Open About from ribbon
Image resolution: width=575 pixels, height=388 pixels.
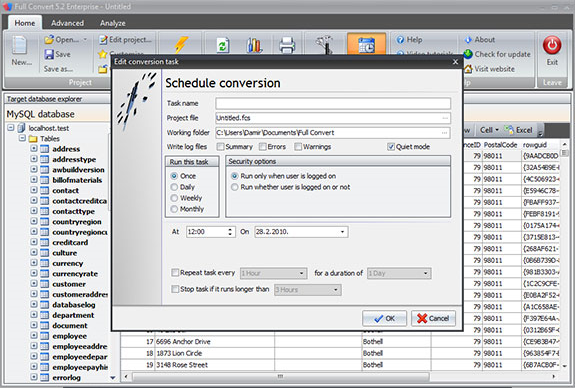pyautogui.click(x=479, y=40)
